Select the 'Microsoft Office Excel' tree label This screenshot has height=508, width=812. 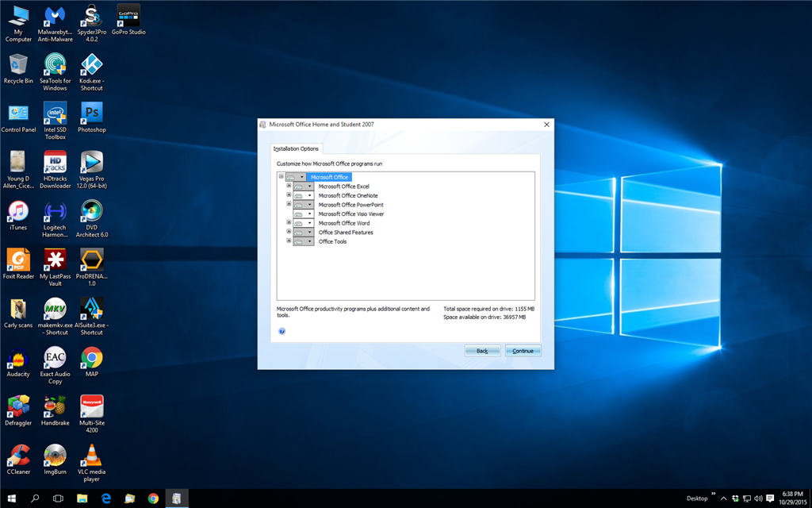(x=344, y=187)
